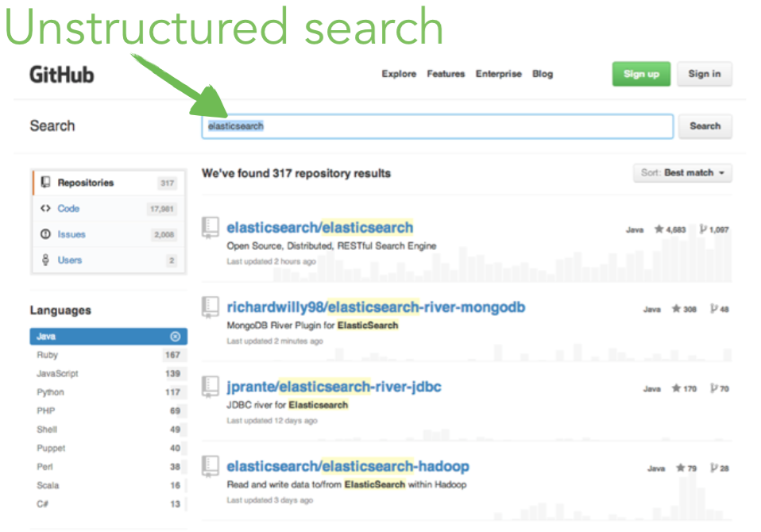Open the Sort: Best match dropdown
Image resolution: width=761 pixels, height=532 pixels.
pyautogui.click(x=682, y=173)
